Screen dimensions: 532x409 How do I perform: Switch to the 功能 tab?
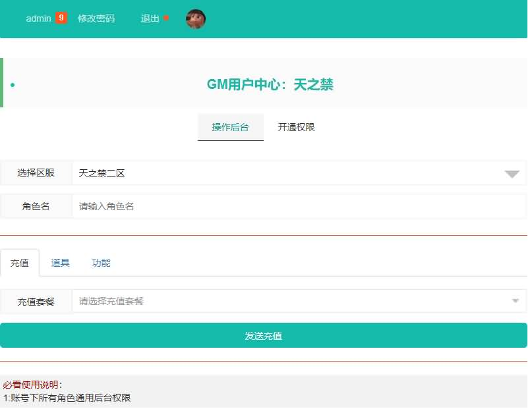pos(101,263)
